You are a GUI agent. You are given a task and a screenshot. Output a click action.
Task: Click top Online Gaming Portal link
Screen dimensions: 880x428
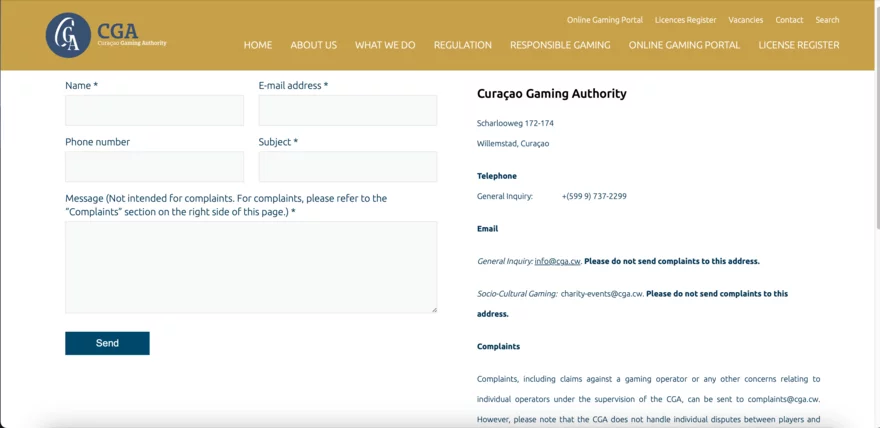(x=604, y=20)
